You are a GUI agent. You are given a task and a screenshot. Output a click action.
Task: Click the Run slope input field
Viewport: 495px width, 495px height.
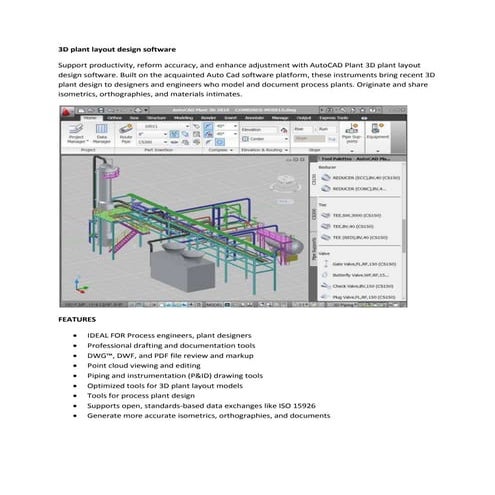point(327,129)
